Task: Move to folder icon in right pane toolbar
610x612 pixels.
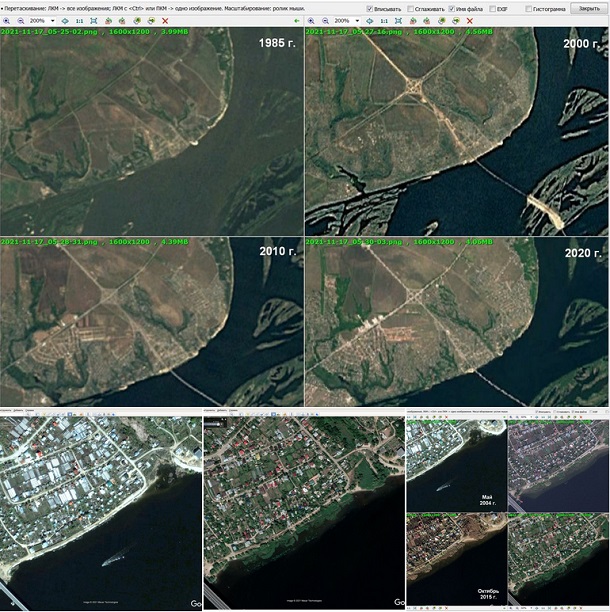Action: coord(455,21)
